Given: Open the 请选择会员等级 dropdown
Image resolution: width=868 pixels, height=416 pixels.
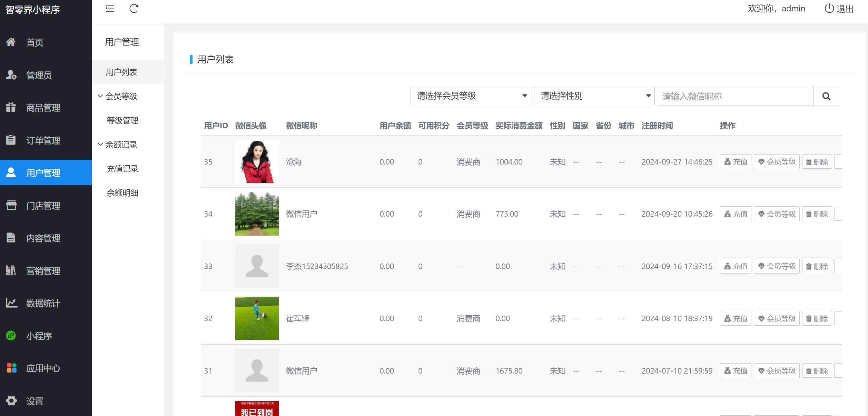Looking at the screenshot, I should click(471, 96).
